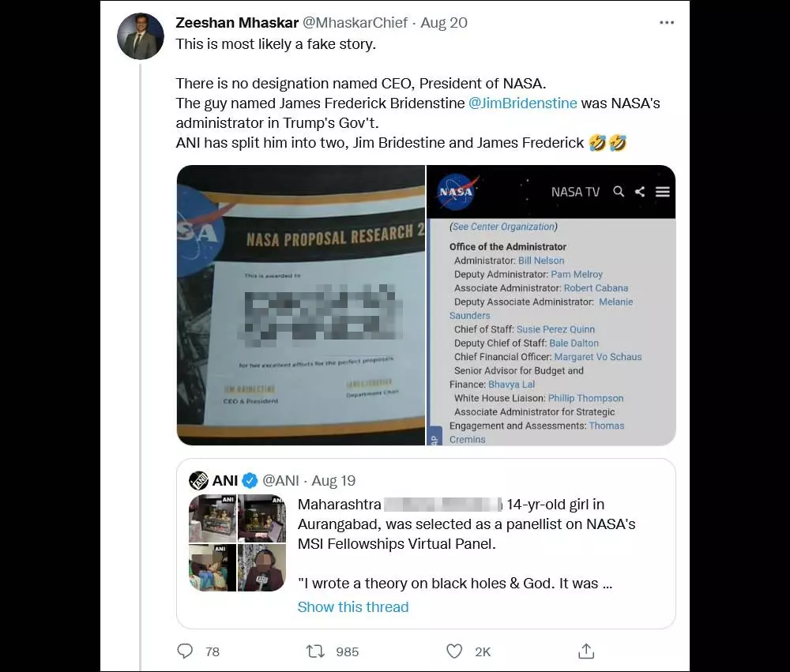Open the quoted ANI tweet text

pos(466,543)
